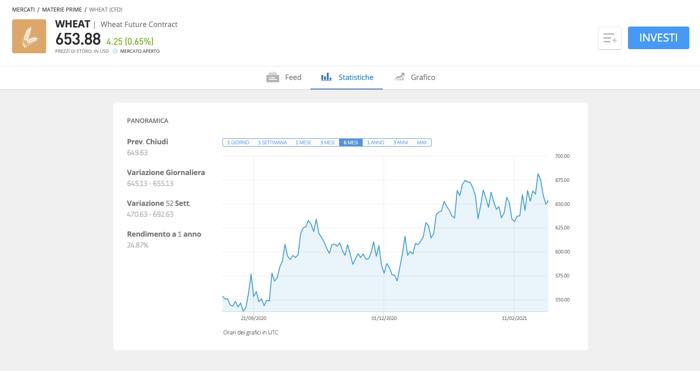Select the MAX chart range
This screenshot has height=371, width=700.
point(422,142)
